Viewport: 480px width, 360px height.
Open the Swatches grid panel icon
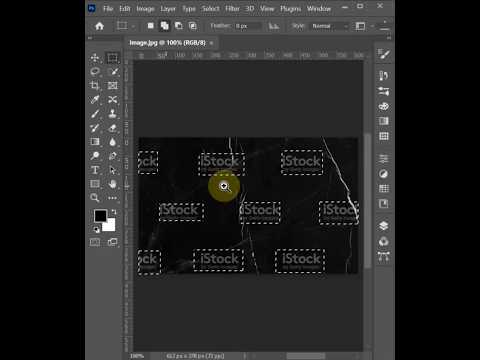[384, 189]
